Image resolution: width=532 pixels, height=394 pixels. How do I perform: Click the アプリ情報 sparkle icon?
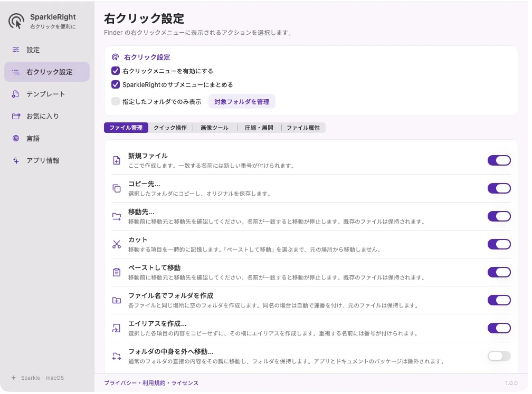tap(16, 161)
